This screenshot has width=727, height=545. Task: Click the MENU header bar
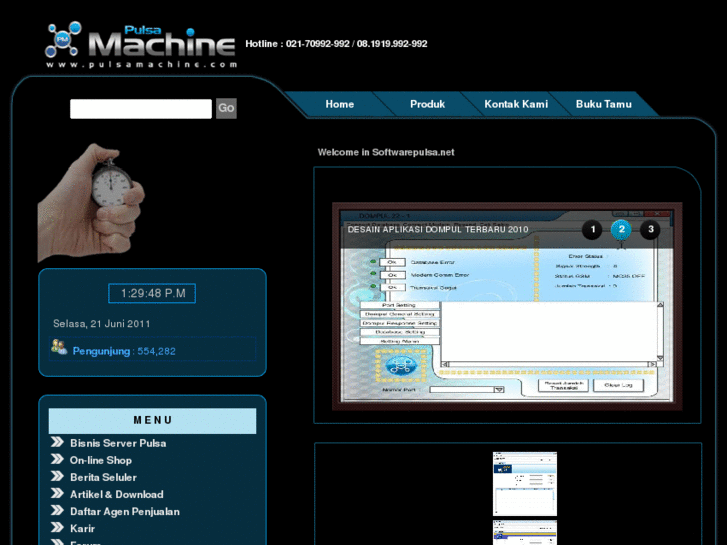(x=152, y=421)
